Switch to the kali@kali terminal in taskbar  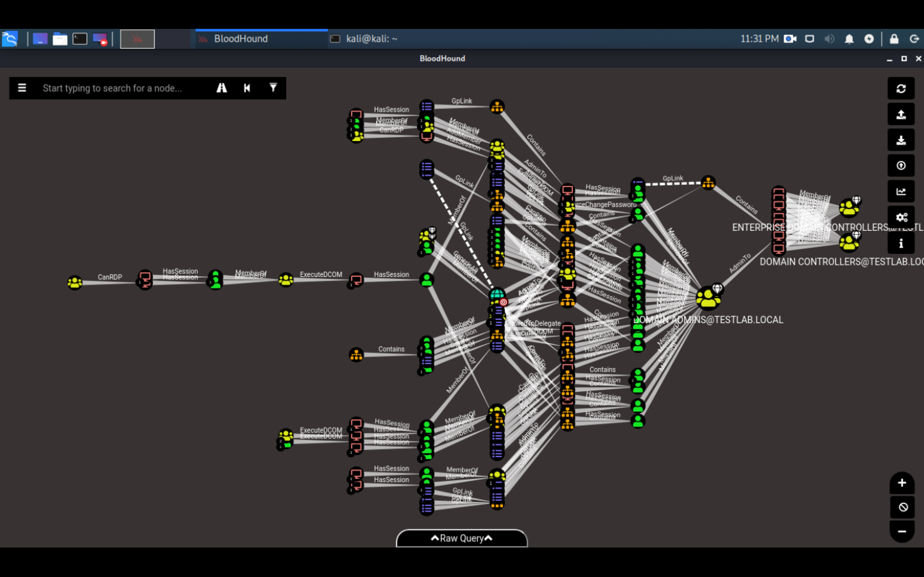(x=371, y=38)
